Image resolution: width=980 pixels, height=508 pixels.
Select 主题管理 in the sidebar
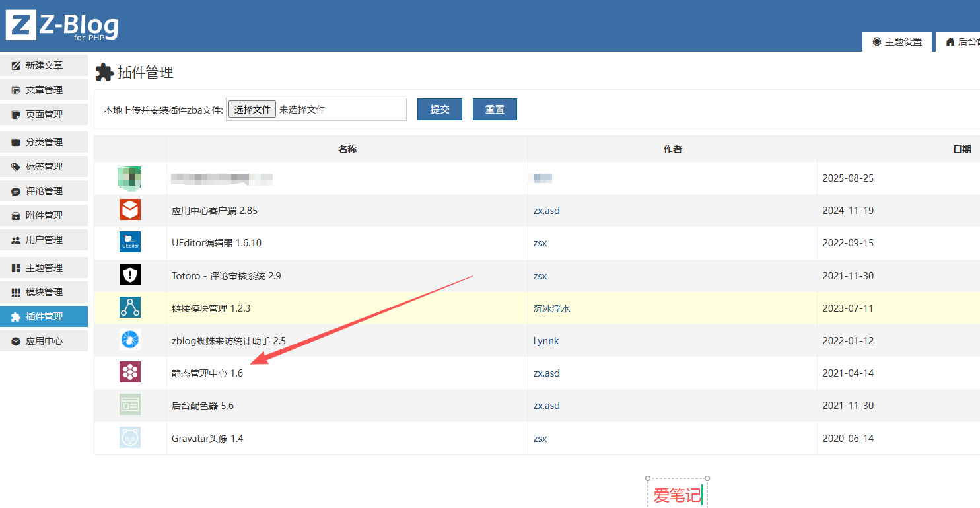(44, 268)
